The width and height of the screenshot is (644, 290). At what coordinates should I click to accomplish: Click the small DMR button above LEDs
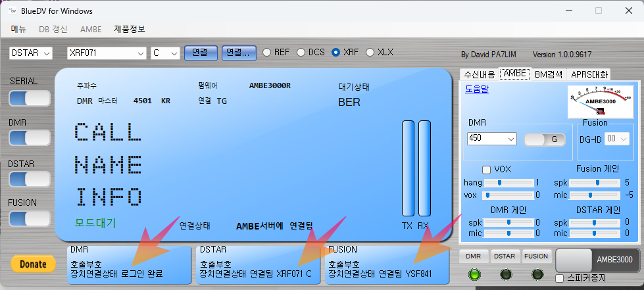474,256
